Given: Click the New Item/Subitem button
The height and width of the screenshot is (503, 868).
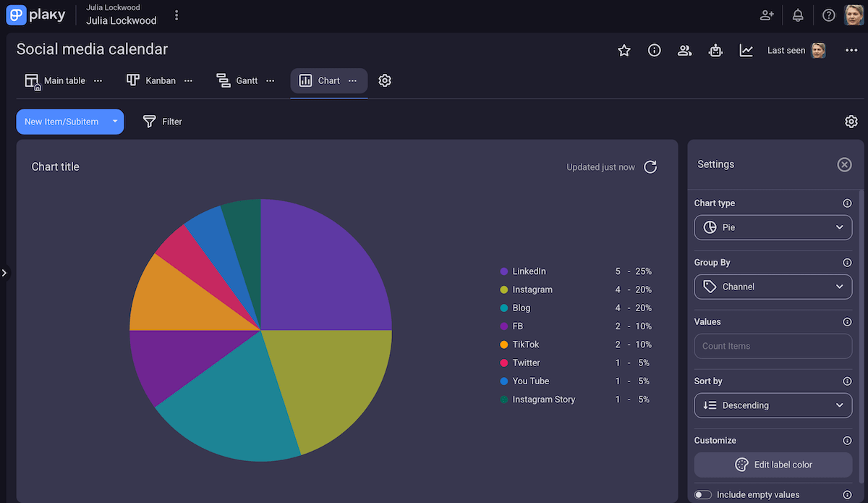Looking at the screenshot, I should pos(61,122).
